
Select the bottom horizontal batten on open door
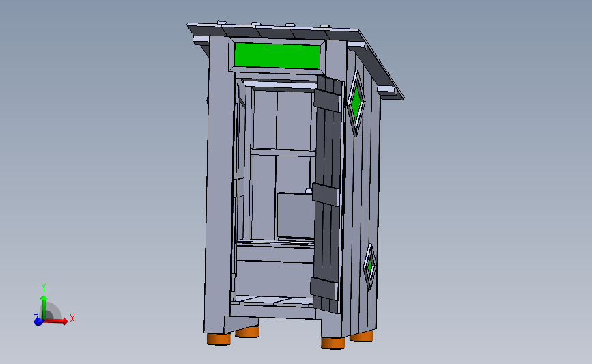324,288
